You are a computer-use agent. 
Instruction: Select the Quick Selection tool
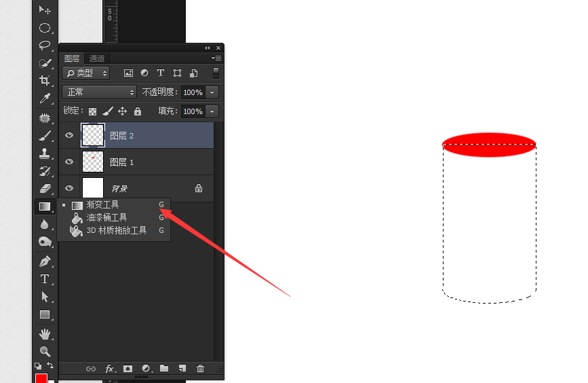[x=45, y=63]
